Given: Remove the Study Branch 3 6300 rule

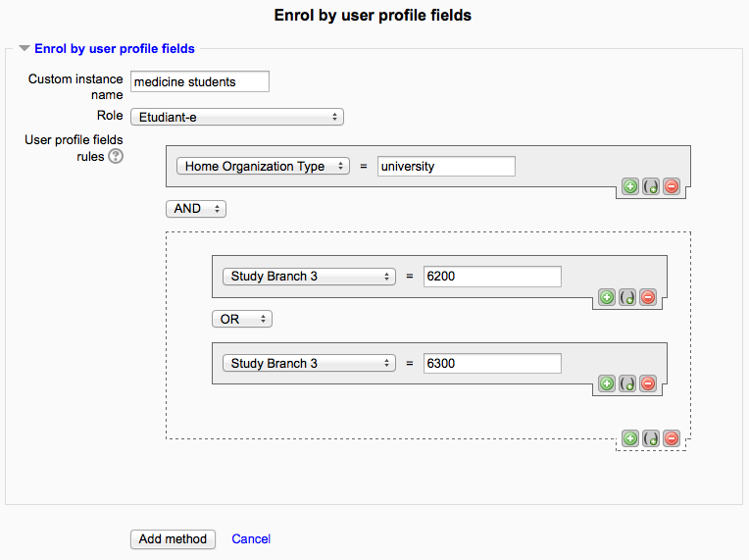Looking at the screenshot, I should [x=648, y=383].
